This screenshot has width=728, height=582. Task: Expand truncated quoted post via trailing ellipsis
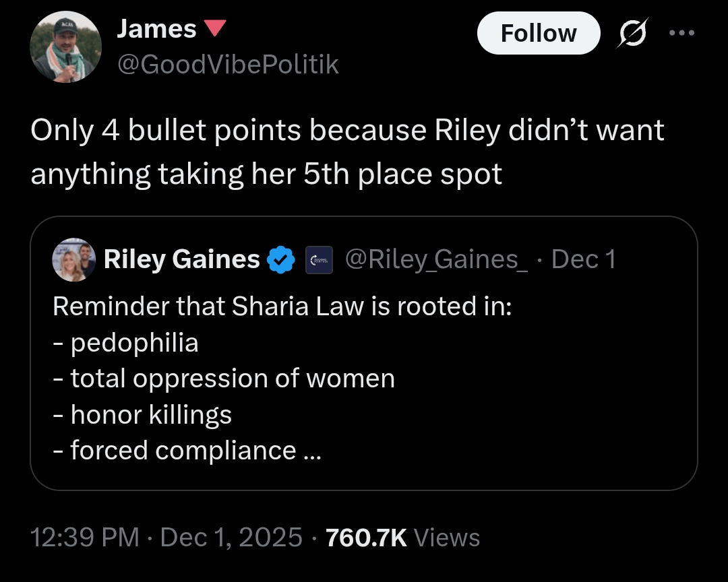[x=312, y=451]
